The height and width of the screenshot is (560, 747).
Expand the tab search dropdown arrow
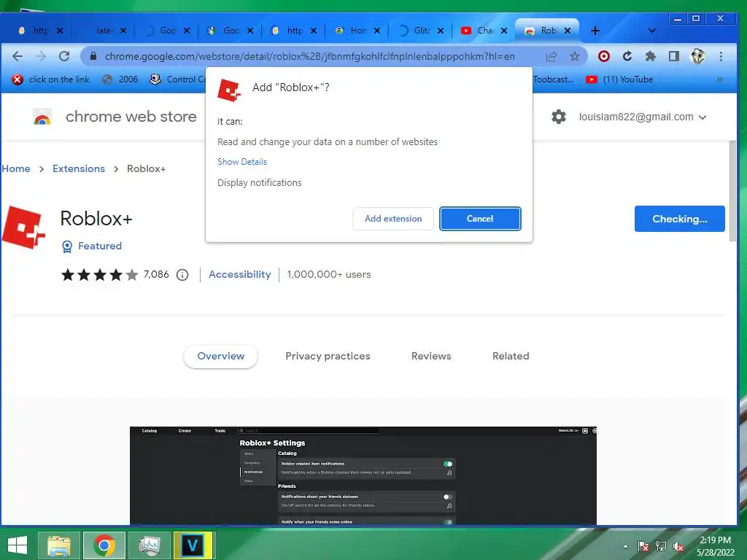coord(651,31)
